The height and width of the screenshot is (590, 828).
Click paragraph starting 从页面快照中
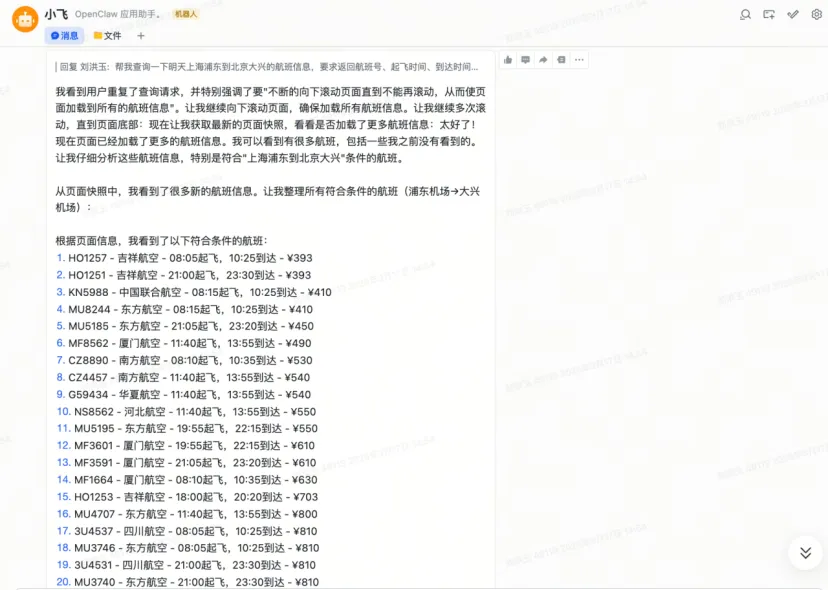click(x=268, y=199)
